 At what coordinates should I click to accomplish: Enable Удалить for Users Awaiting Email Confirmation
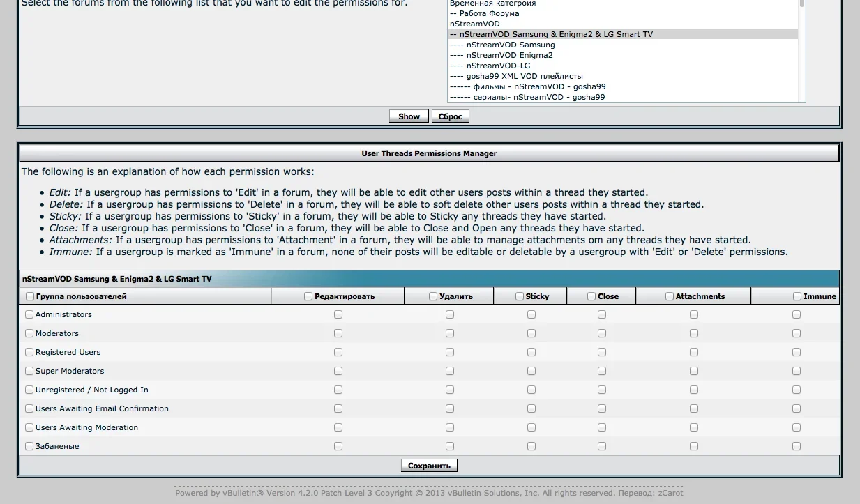(x=450, y=408)
